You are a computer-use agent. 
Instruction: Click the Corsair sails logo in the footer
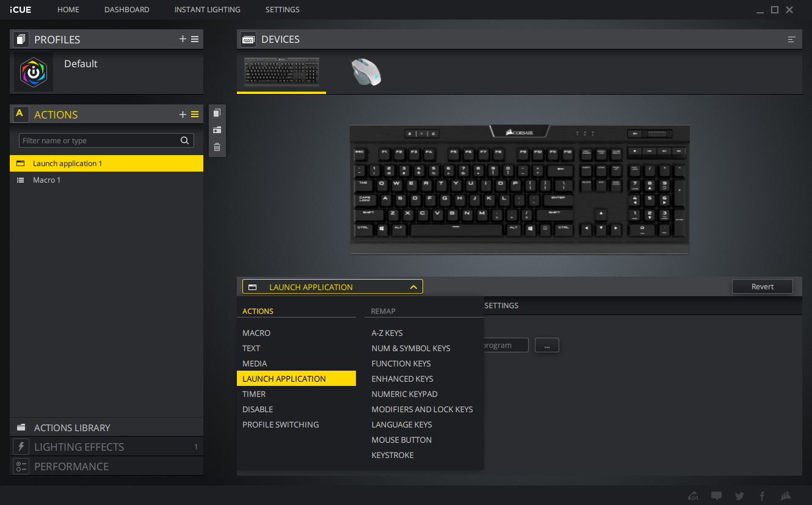click(786, 496)
